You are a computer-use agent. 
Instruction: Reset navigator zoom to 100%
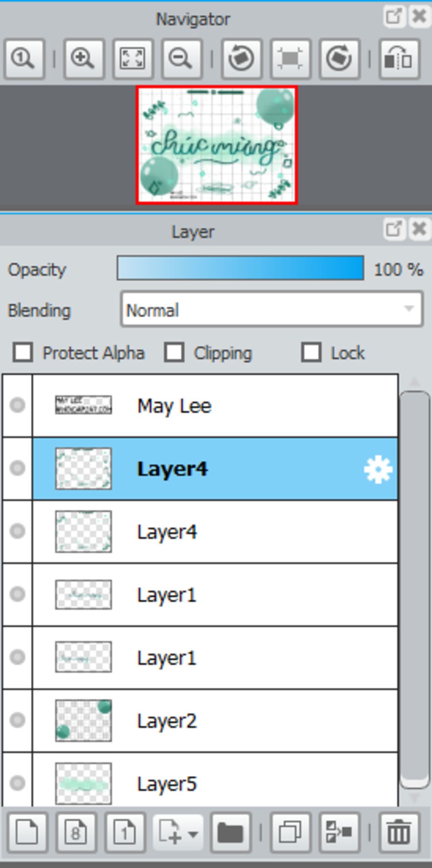pyautogui.click(x=24, y=59)
